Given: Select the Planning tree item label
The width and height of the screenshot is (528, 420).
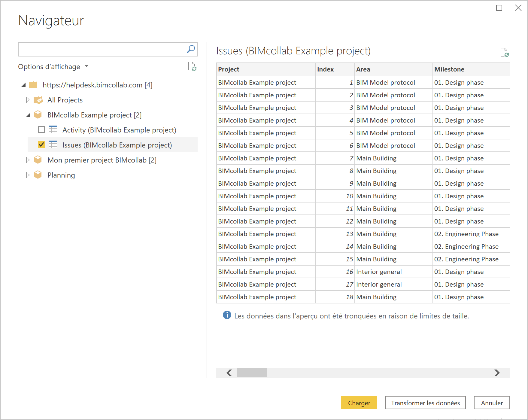Looking at the screenshot, I should (61, 175).
